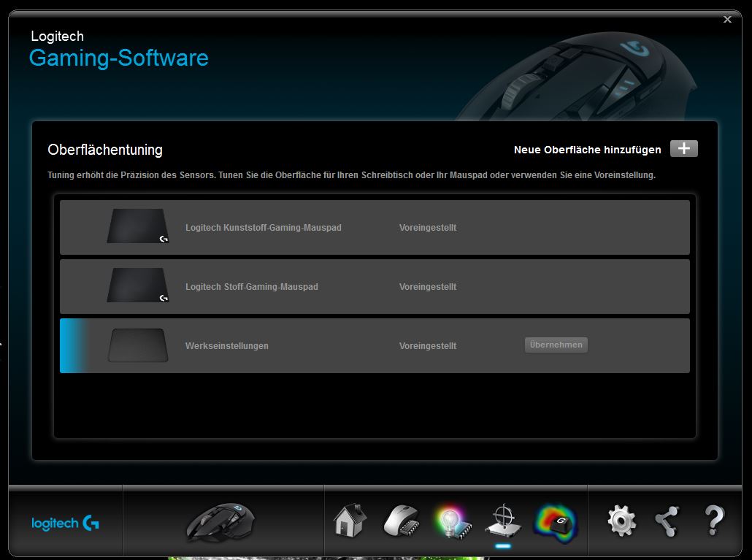Open on-board memory profile settings icon
Screen dimensions: 752x560
400,521
